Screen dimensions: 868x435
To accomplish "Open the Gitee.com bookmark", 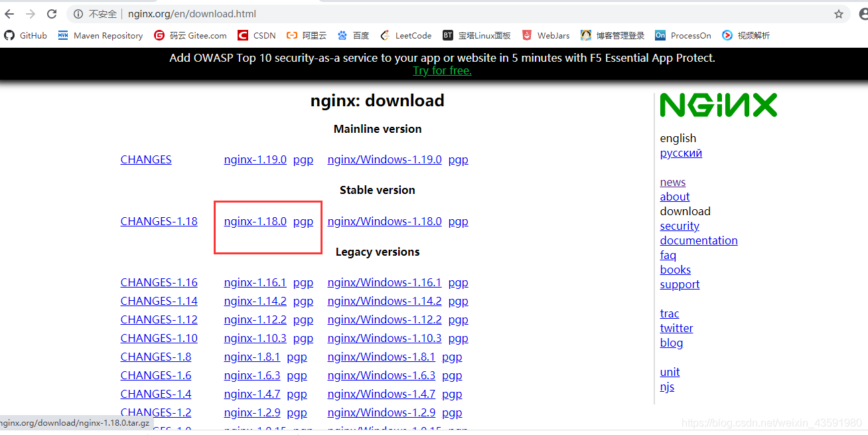I will (190, 36).
